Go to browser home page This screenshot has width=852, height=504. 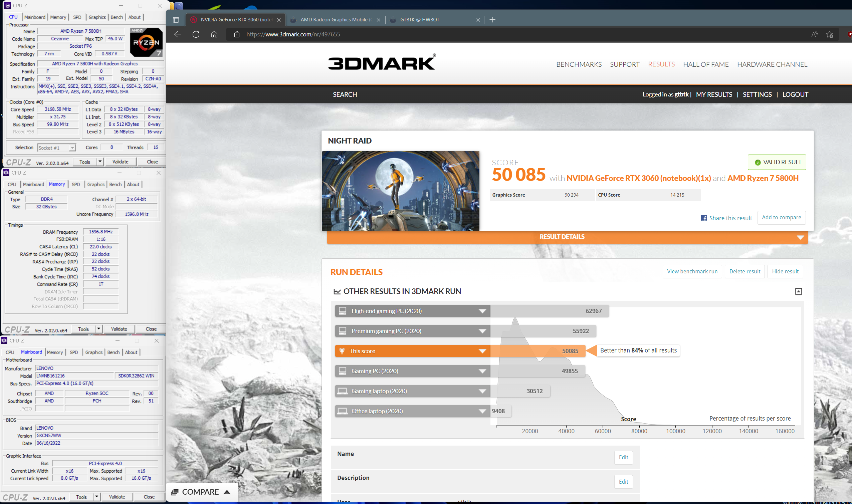[x=214, y=34]
